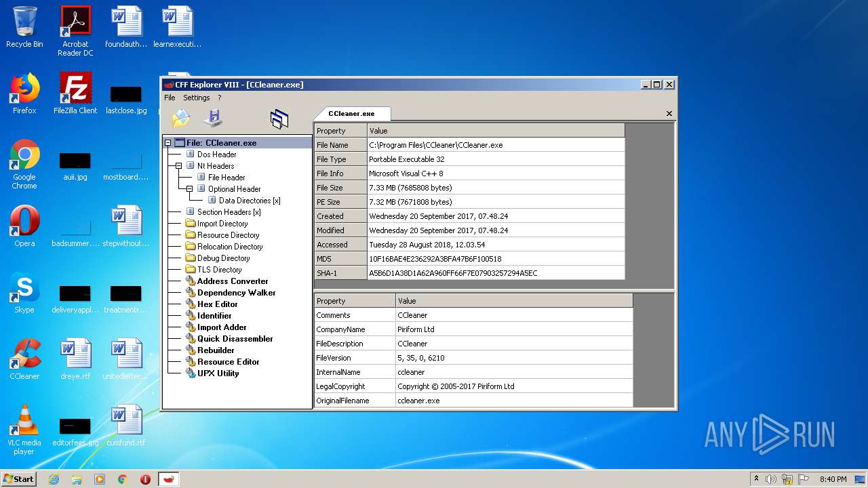868x488 pixels.
Task: Open Google Chrome desktop shortcut
Action: (x=24, y=164)
